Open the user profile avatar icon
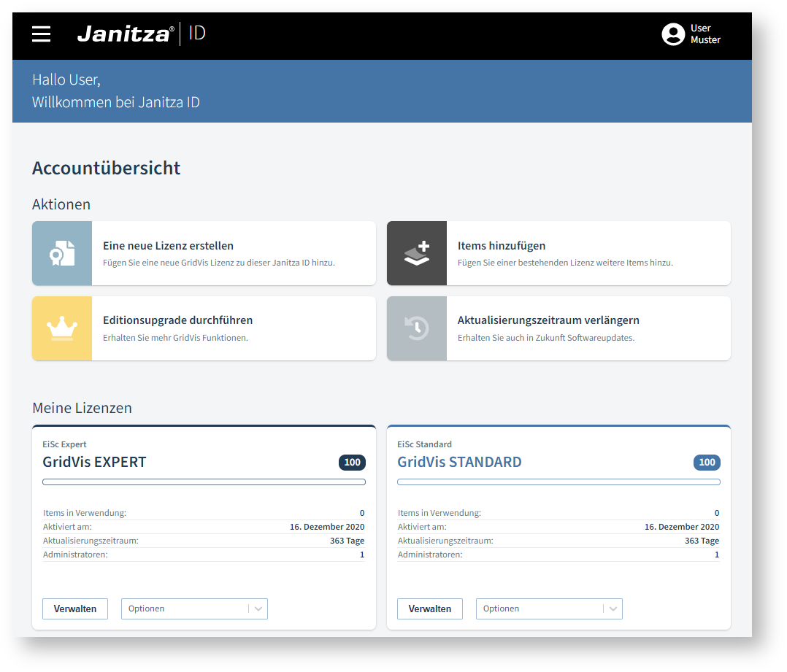Image resolution: width=787 pixels, height=672 pixels. tap(673, 34)
